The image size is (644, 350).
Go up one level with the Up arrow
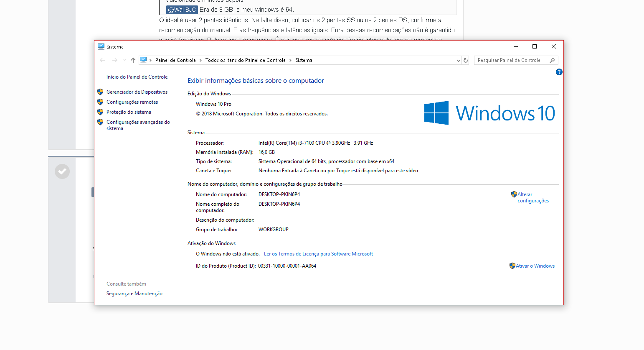(133, 60)
